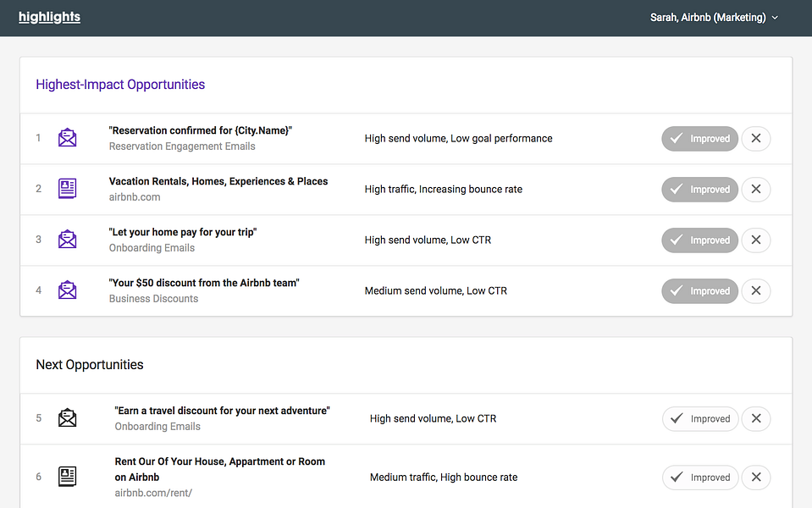Click "Onboarding Emails" under "Earn a travel discount"

[157, 426]
